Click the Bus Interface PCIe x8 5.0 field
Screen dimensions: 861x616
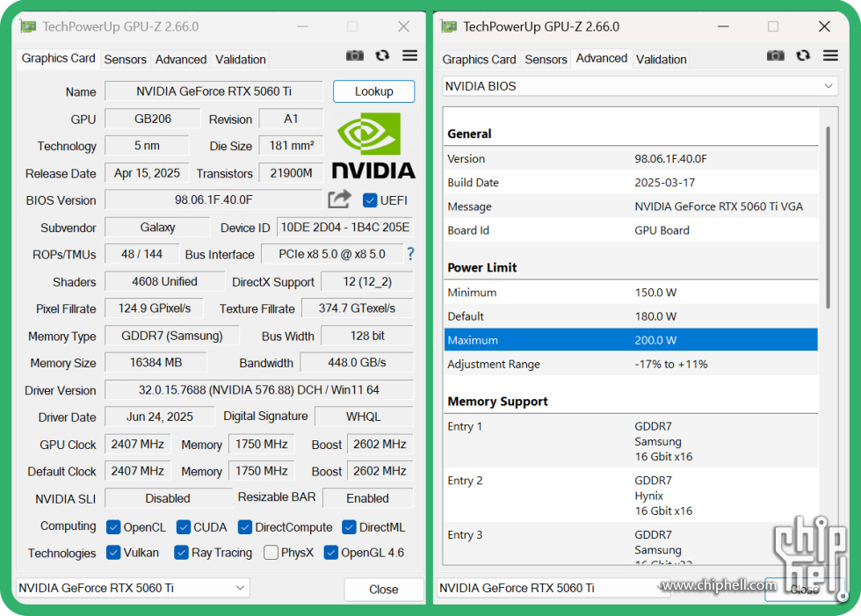pos(332,254)
